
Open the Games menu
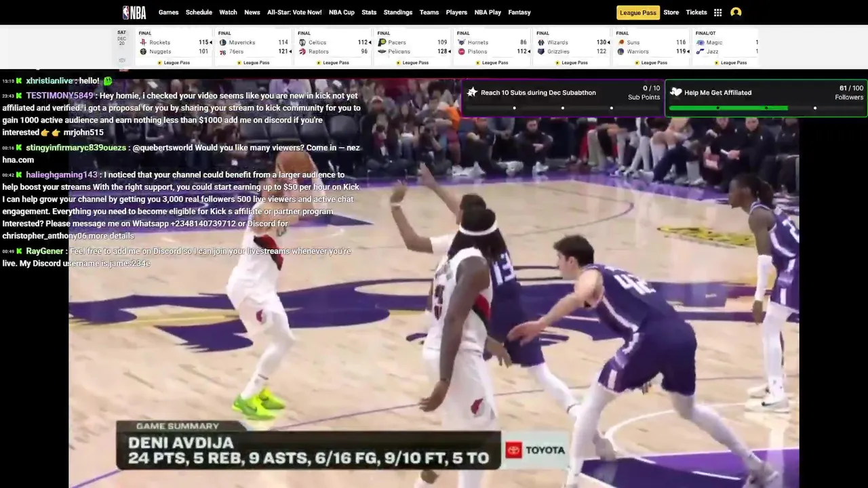click(169, 12)
